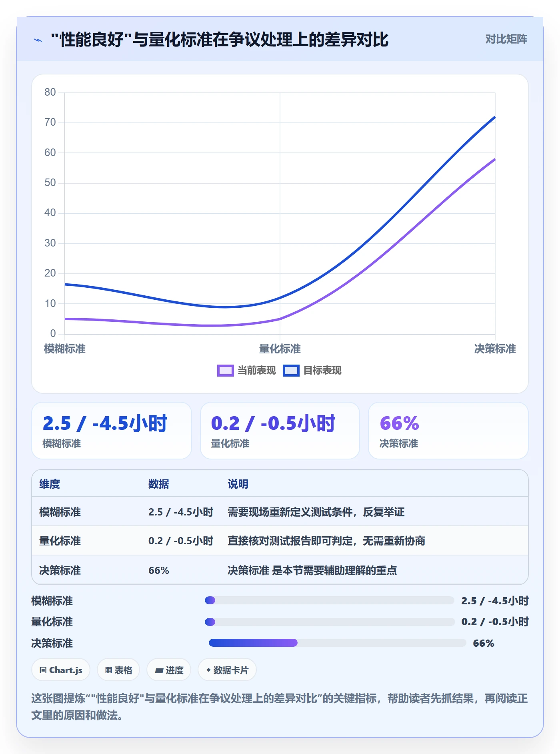Select the 模糊标准 table row name

[60, 512]
